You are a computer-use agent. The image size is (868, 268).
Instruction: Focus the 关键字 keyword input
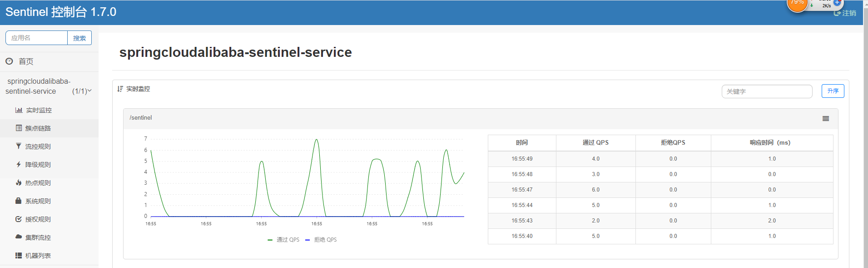coord(767,91)
